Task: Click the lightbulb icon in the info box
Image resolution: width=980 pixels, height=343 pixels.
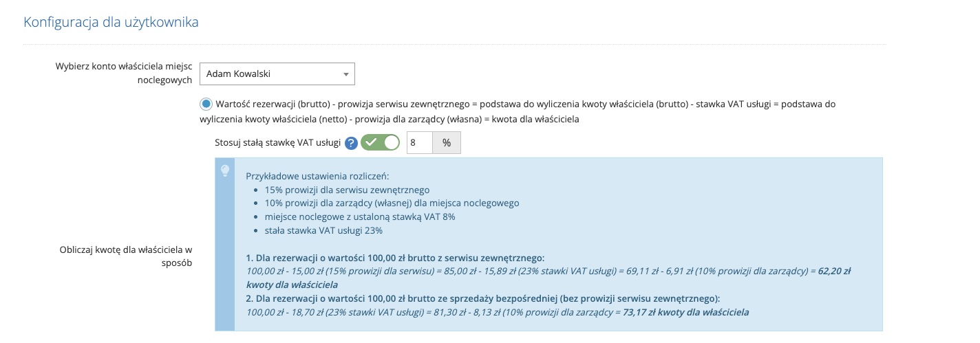Action: pos(224,170)
